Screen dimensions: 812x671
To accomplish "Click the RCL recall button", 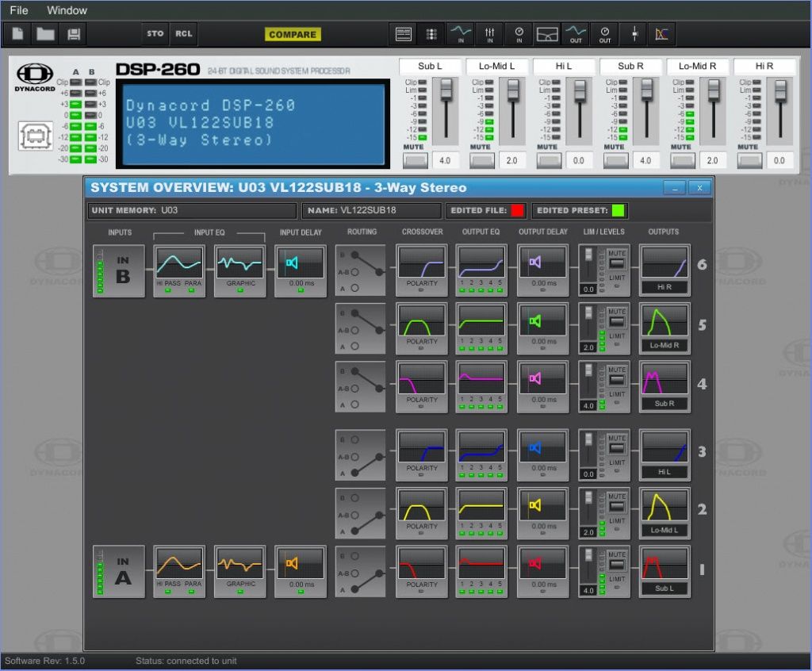I will click(x=183, y=33).
